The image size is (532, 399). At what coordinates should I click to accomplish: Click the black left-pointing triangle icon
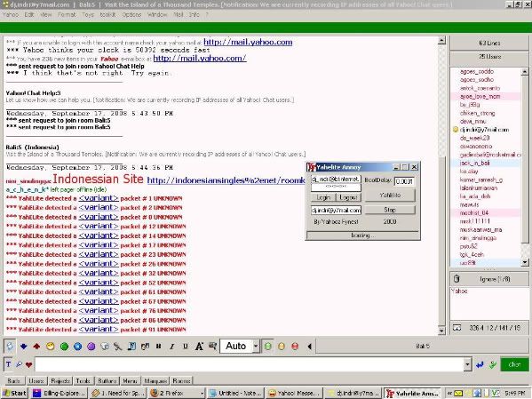pos(309,347)
